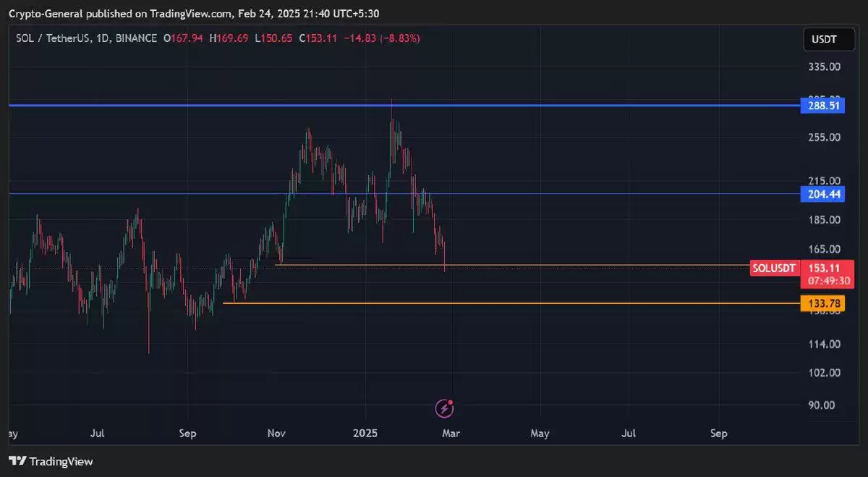Click the 153.11 current price label
Image resolution: width=868 pixels, height=477 pixels.
click(x=827, y=268)
